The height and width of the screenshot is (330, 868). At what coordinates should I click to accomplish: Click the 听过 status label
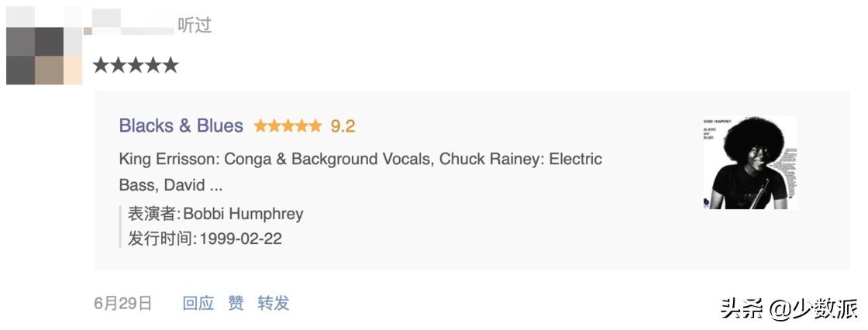195,26
